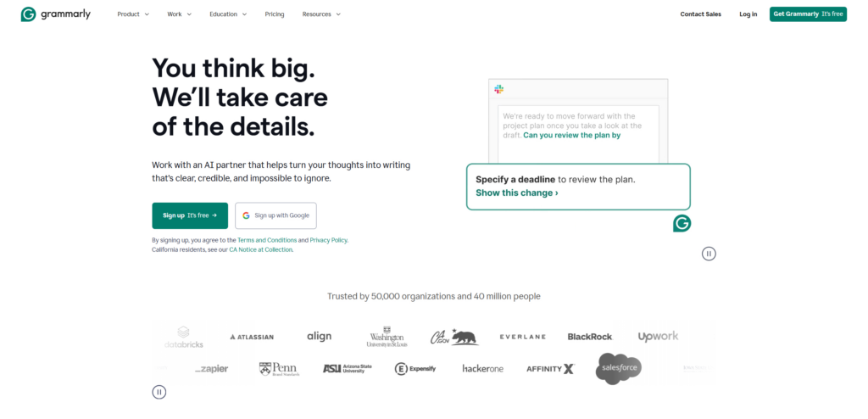868x419 pixels.
Task: Click Sign up with Google button
Action: (x=275, y=215)
